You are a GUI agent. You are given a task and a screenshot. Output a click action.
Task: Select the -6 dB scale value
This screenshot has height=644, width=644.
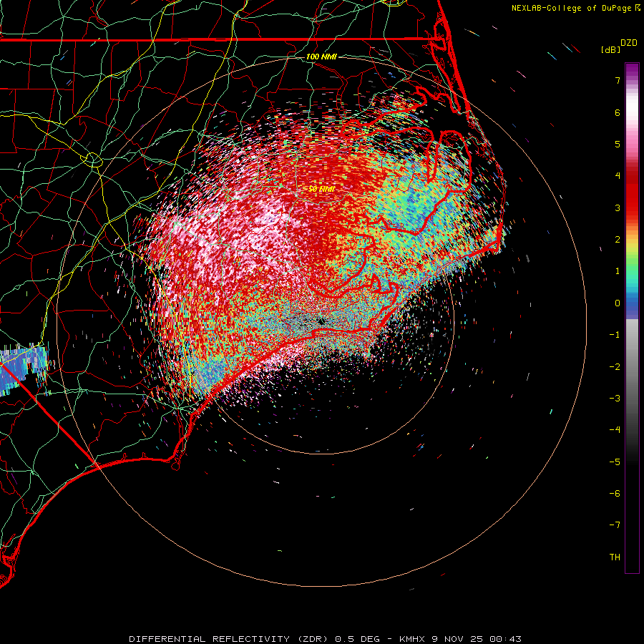click(x=615, y=494)
